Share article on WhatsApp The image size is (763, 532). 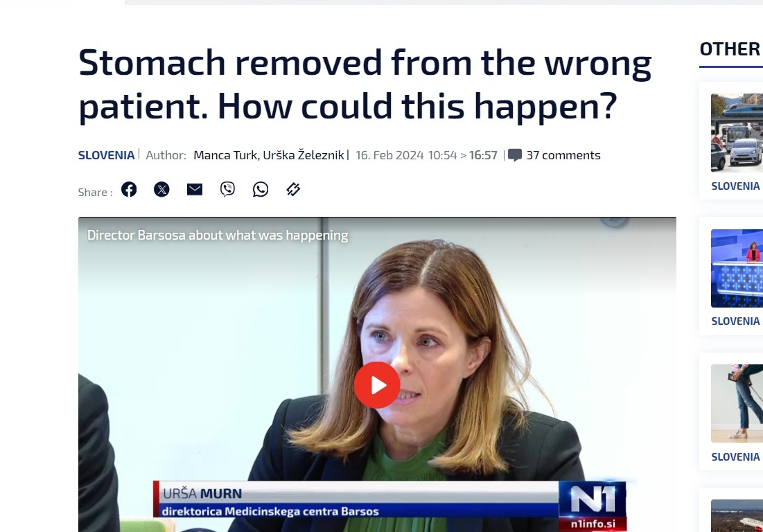(261, 189)
